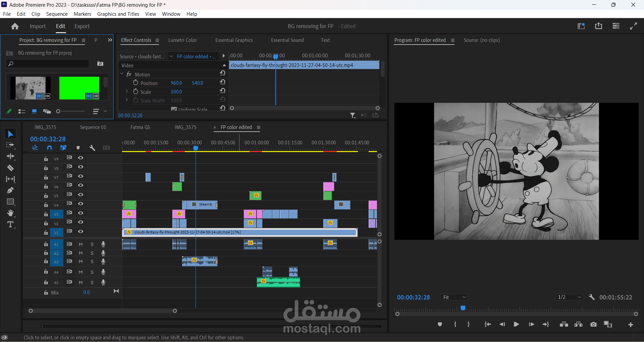Open the 1/2 playback resolution dropdown
Screen dimensions: 644x342
click(569, 297)
